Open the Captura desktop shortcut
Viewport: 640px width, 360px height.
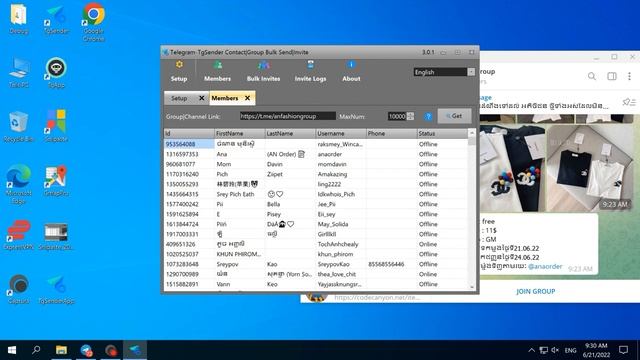pos(18,289)
